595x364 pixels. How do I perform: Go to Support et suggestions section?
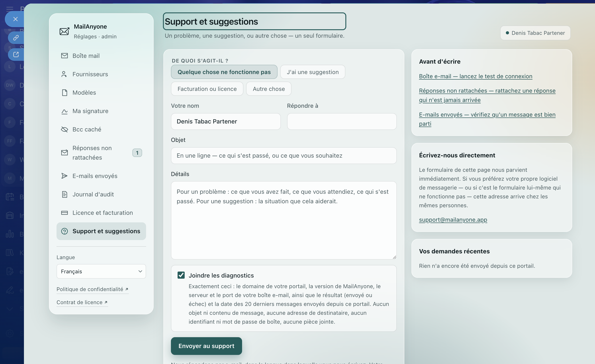(101, 231)
